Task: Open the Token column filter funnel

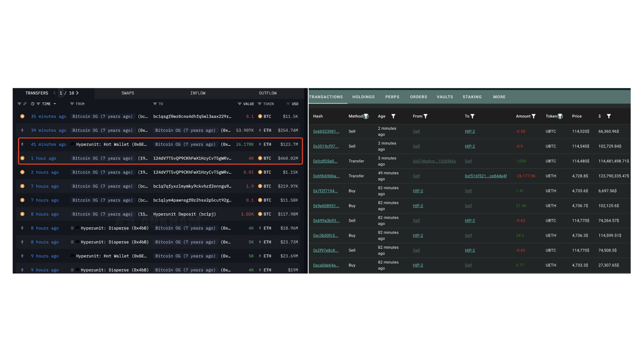Action: [x=560, y=116]
